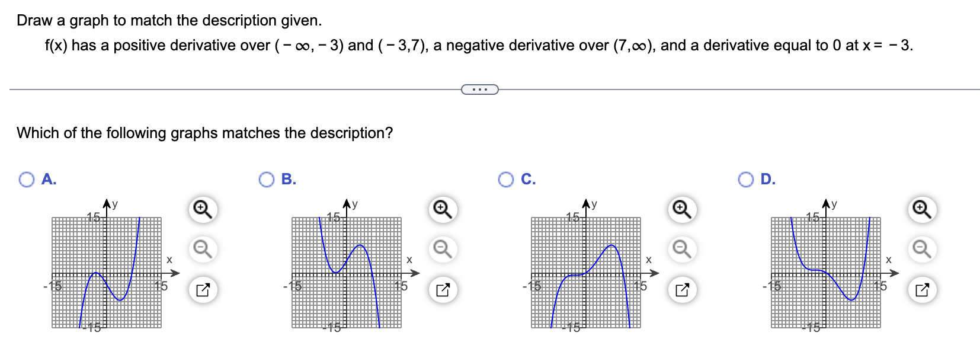Screen dimensions: 980x358
Task: Click the zoom-in magnifier for graph C
Action: pyautogui.click(x=681, y=210)
